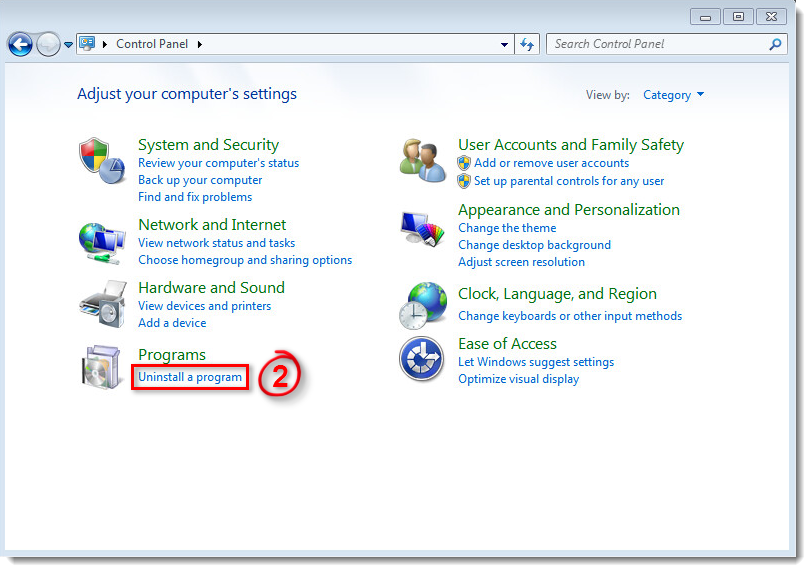Viewport: 809px width, 572px height.
Task: Open Clock, Language, and Region category
Action: 557,294
